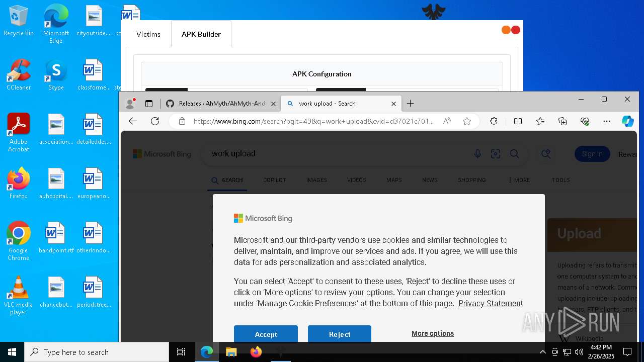View site information lock icon
The width and height of the screenshot is (644, 362).
point(182,121)
